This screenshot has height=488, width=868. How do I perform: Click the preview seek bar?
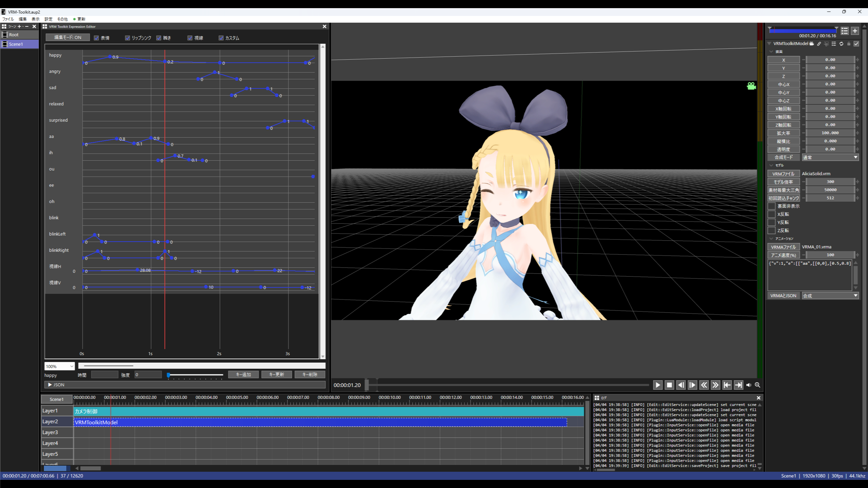[x=508, y=385]
